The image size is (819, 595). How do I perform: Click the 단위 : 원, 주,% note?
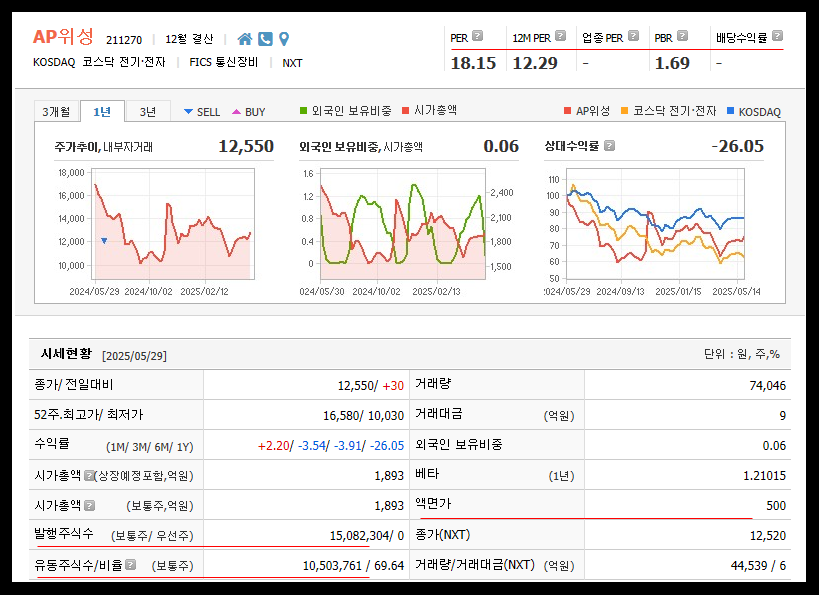tap(742, 354)
